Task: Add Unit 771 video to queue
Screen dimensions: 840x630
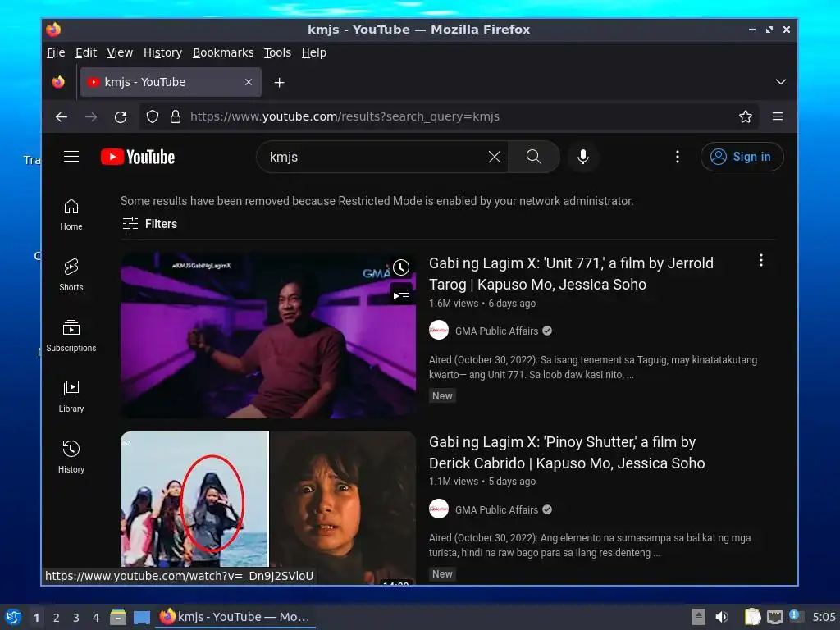Action: coord(400,294)
